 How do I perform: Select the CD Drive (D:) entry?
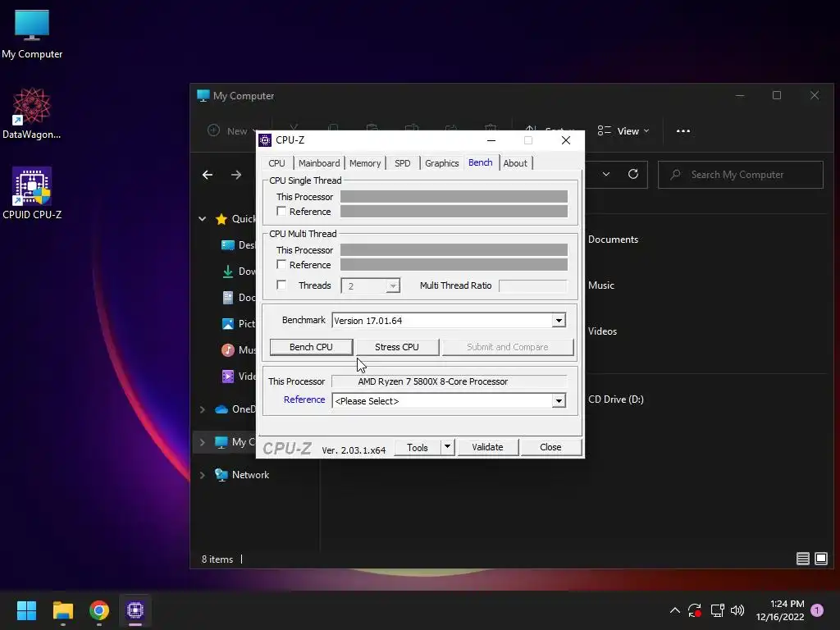click(615, 399)
